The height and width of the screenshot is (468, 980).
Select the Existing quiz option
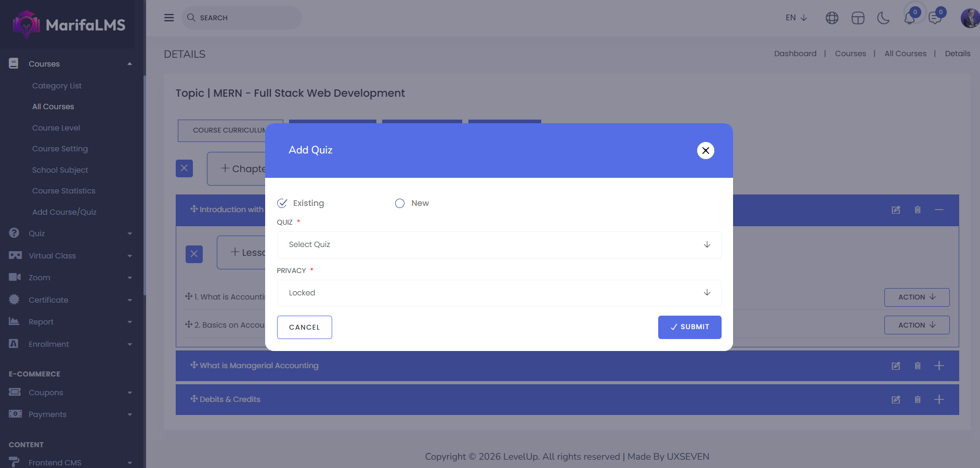point(282,203)
